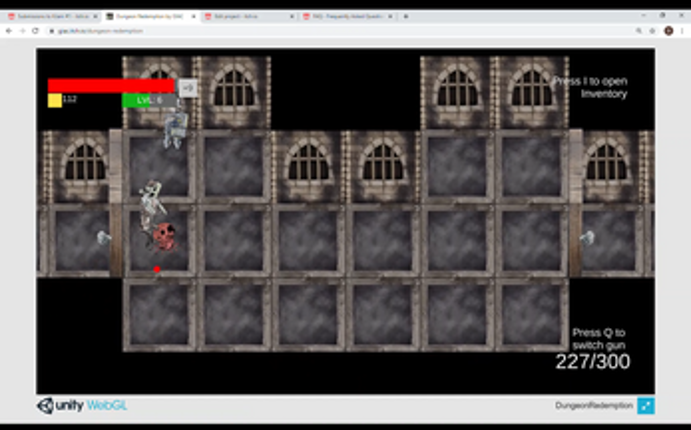Click the Press I to open Inventory hint
This screenshot has height=430, width=691.
(591, 87)
